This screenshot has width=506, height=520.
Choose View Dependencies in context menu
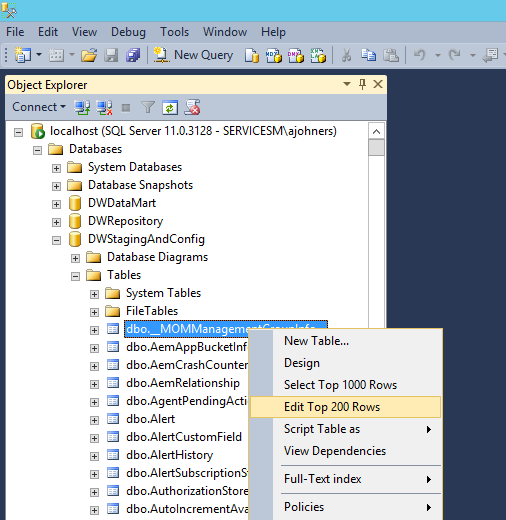point(345,451)
